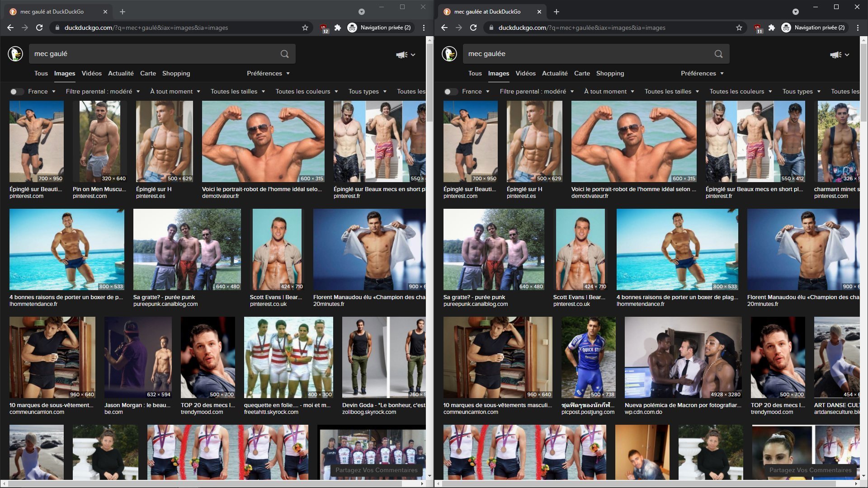The width and height of the screenshot is (868, 488).
Task: Switch to the Shopping tab in right window
Action: point(610,73)
